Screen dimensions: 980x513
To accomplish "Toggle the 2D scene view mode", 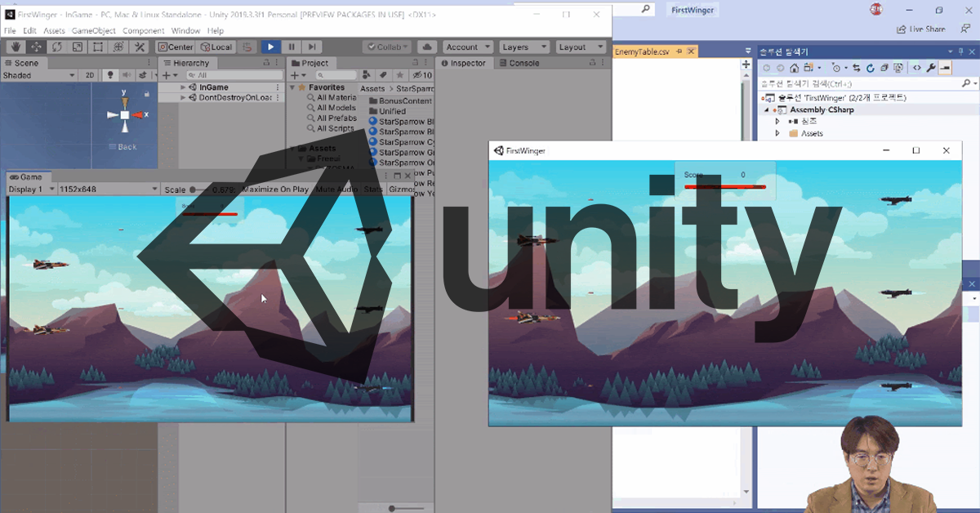I will coord(91,75).
